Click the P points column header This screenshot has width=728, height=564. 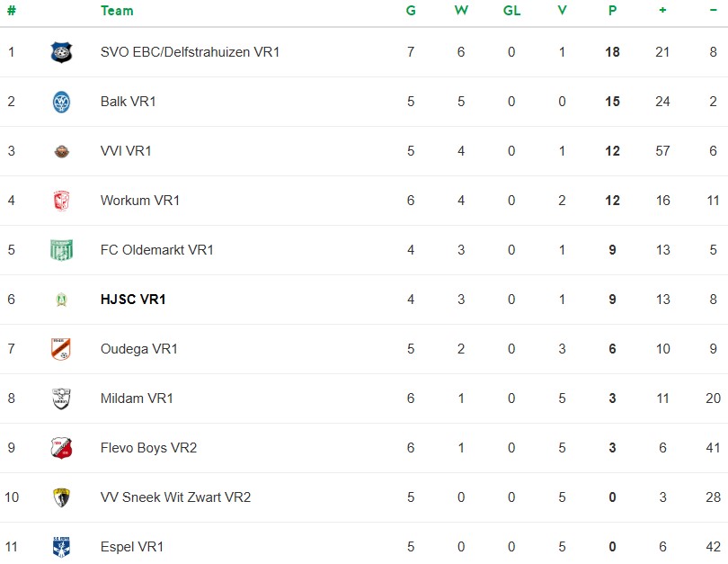click(x=612, y=11)
